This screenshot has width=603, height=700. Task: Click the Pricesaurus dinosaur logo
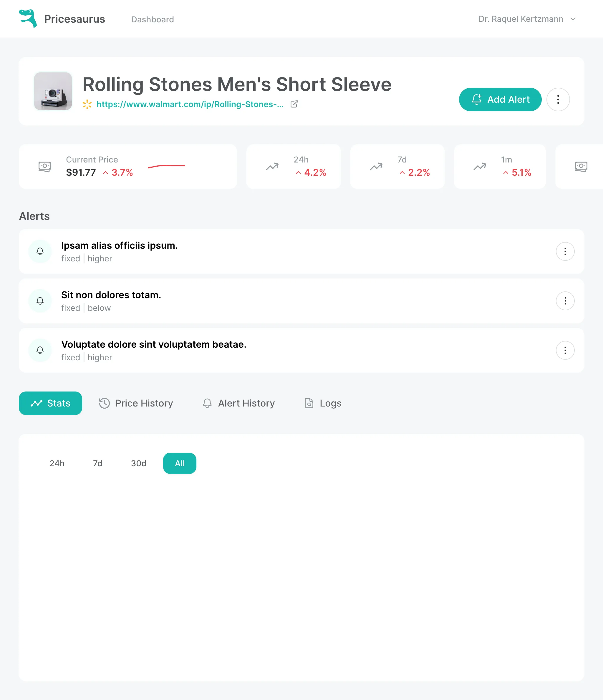click(28, 19)
